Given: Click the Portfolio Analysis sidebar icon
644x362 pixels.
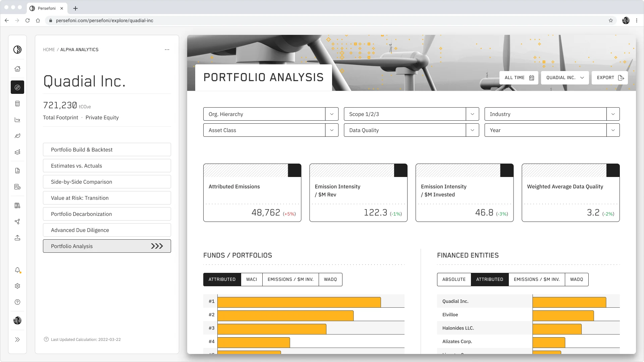Looking at the screenshot, I should click(17, 87).
